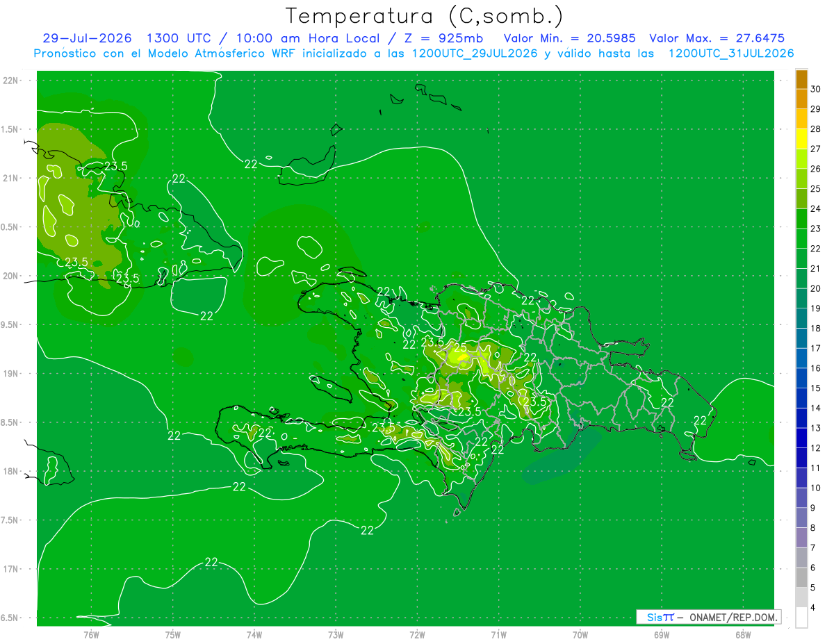Select the purple 8 degree legend color

point(801,518)
